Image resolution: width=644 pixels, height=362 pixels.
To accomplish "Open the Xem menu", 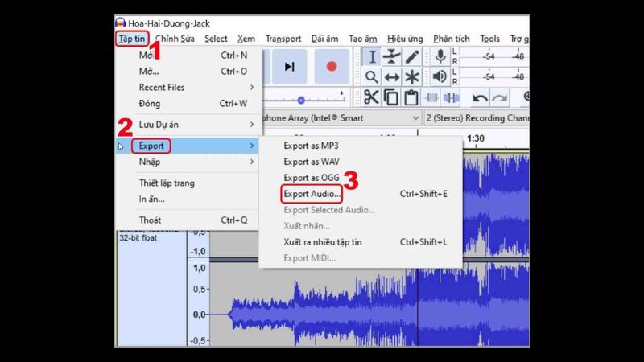I will pos(246,39).
